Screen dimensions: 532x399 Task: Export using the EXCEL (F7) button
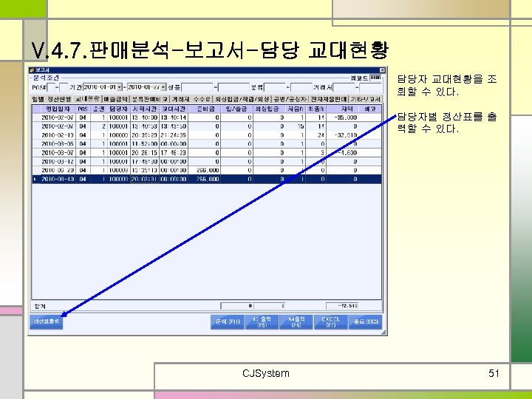coord(331,321)
